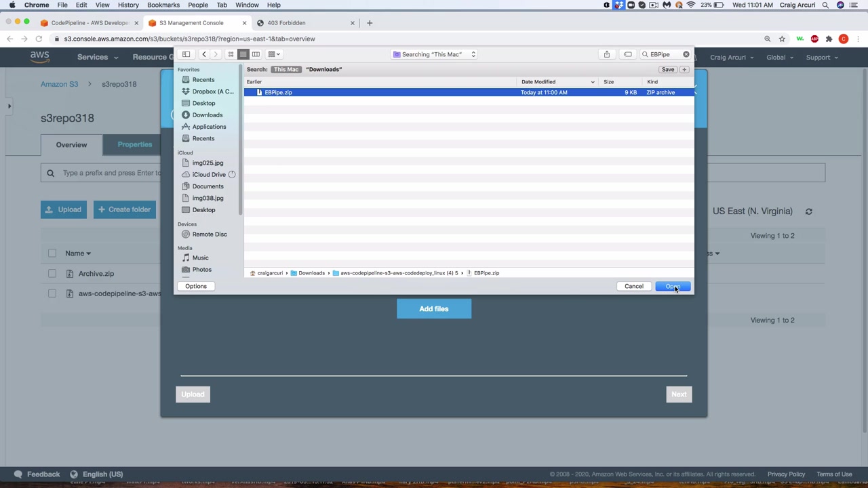The image size is (868, 488).
Task: Bookmark this page with the star icon
Action: pyautogui.click(x=782, y=39)
